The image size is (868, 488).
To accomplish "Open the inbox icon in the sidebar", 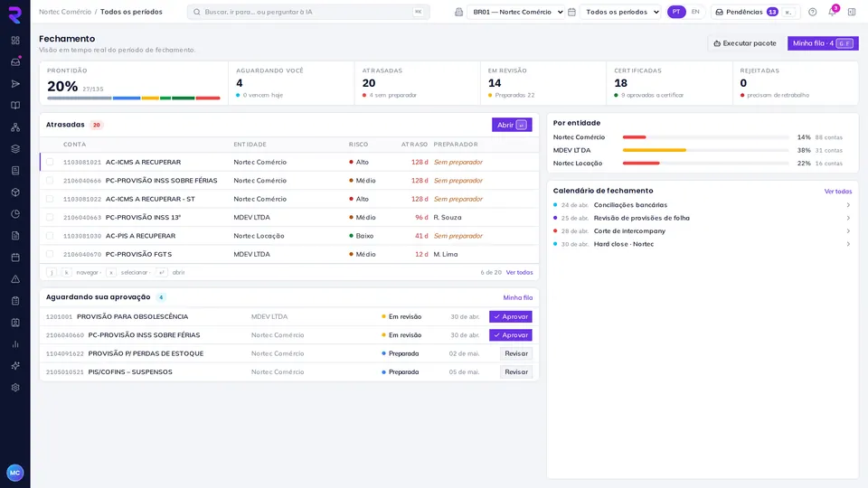I will (x=15, y=62).
